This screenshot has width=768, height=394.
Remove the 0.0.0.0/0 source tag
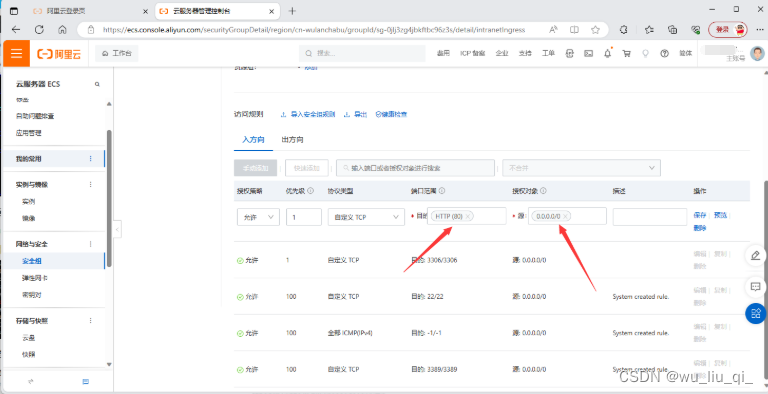pyautogui.click(x=565, y=216)
